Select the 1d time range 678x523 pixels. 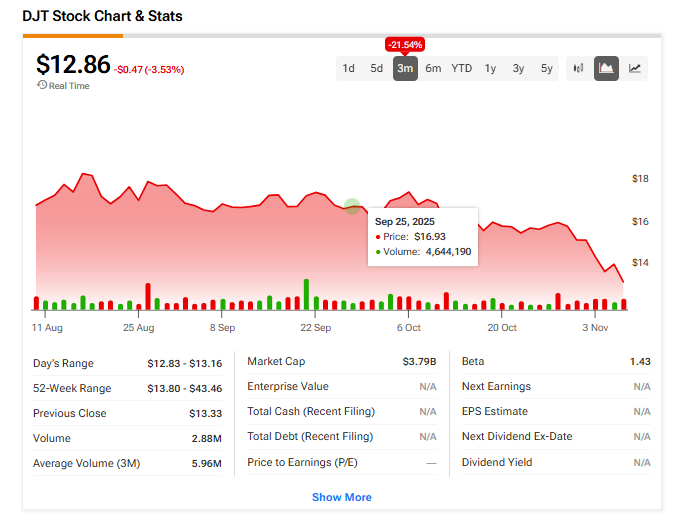[348, 68]
